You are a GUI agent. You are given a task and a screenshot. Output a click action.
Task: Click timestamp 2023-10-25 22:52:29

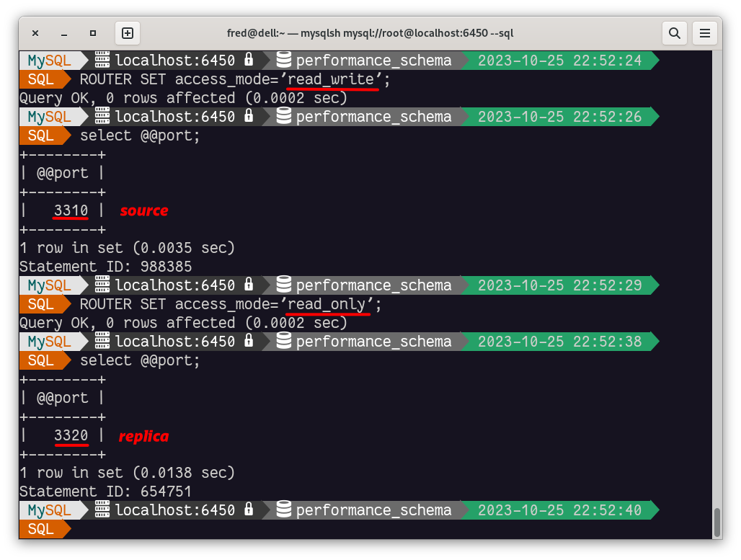559,285
